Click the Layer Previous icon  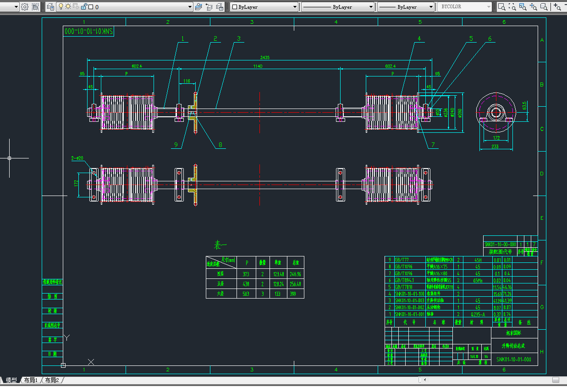coord(209,7)
